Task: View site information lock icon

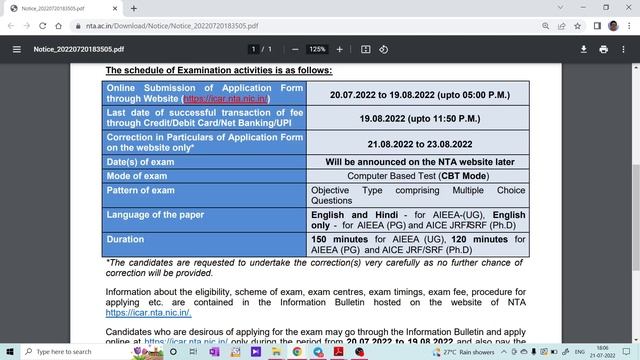Action: click(x=78, y=26)
